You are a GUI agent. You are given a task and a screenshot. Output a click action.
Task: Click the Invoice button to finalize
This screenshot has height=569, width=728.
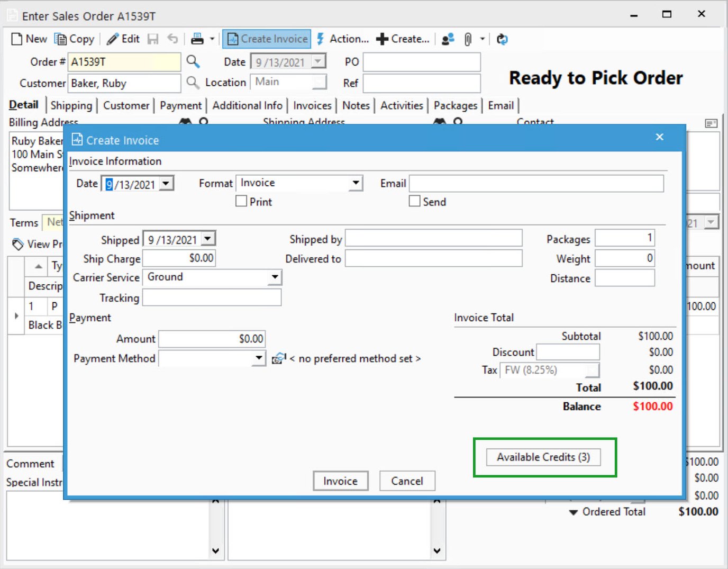[x=340, y=481]
